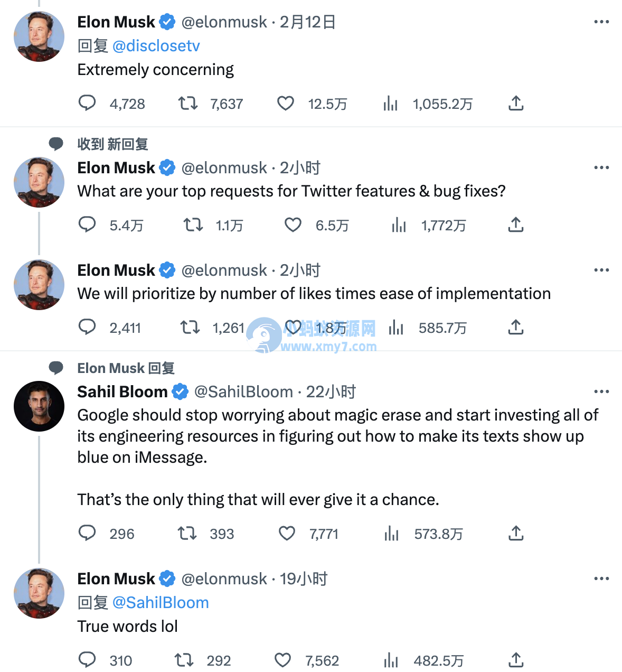View analytics for "True words lol" tweet
The image size is (622, 672).
click(391, 660)
